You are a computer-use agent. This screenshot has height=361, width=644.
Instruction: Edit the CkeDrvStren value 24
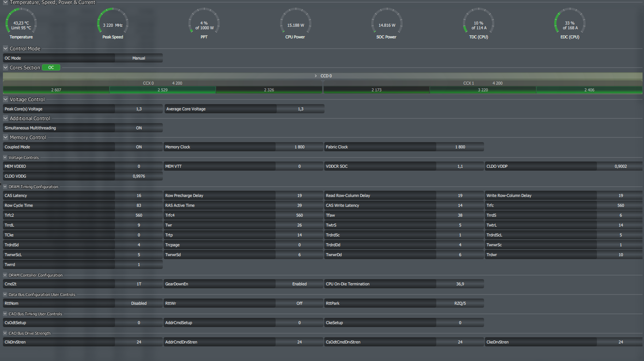click(x=621, y=342)
